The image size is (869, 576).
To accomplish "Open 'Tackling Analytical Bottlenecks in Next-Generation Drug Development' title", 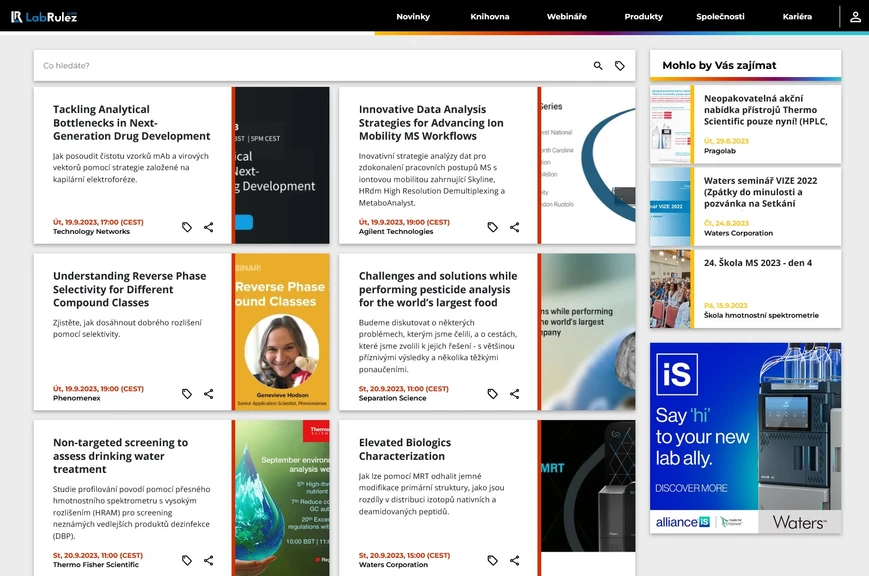I will click(x=131, y=123).
